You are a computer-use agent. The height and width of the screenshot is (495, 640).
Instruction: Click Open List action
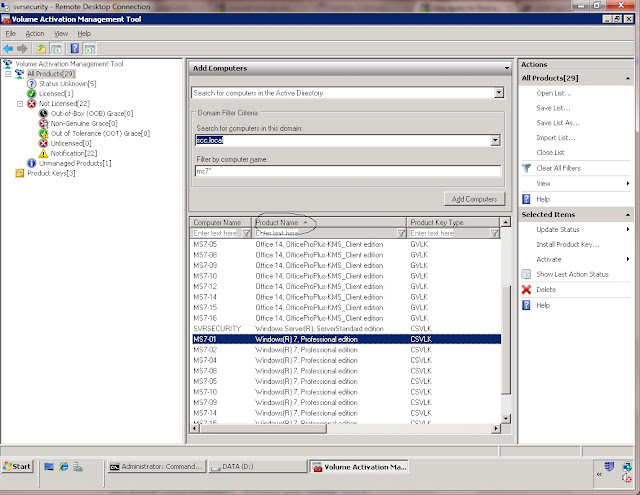click(x=554, y=93)
